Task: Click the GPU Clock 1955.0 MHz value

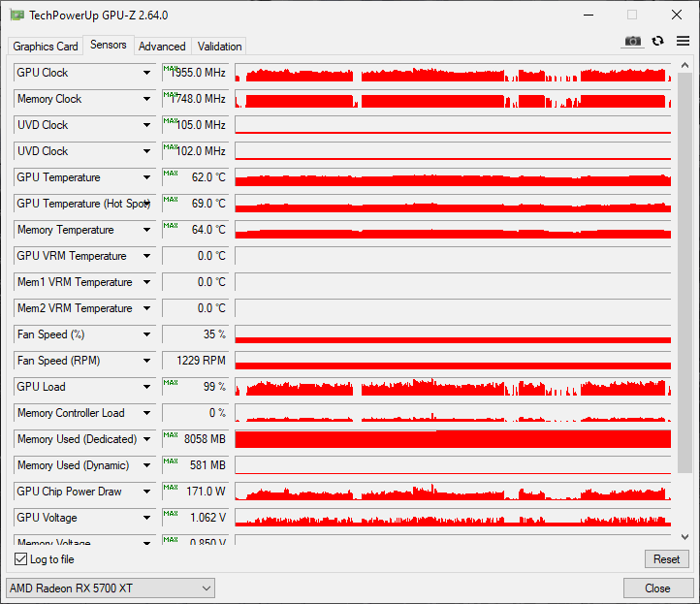Action: (196, 73)
